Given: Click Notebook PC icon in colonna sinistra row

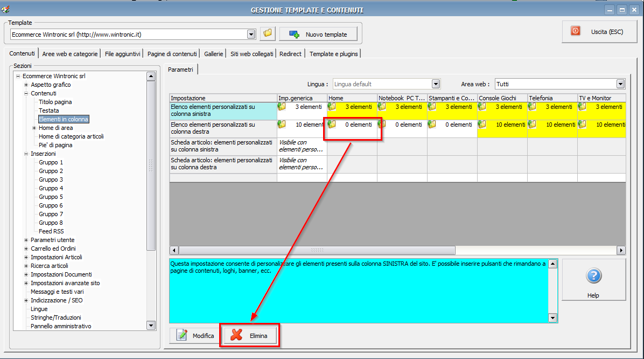Looking at the screenshot, I should pos(382,107).
